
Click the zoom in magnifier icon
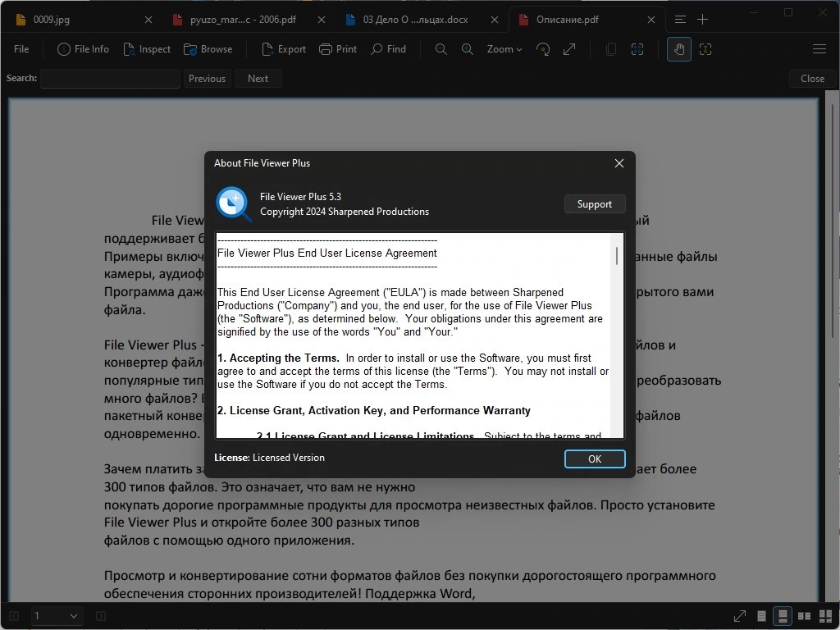point(467,49)
